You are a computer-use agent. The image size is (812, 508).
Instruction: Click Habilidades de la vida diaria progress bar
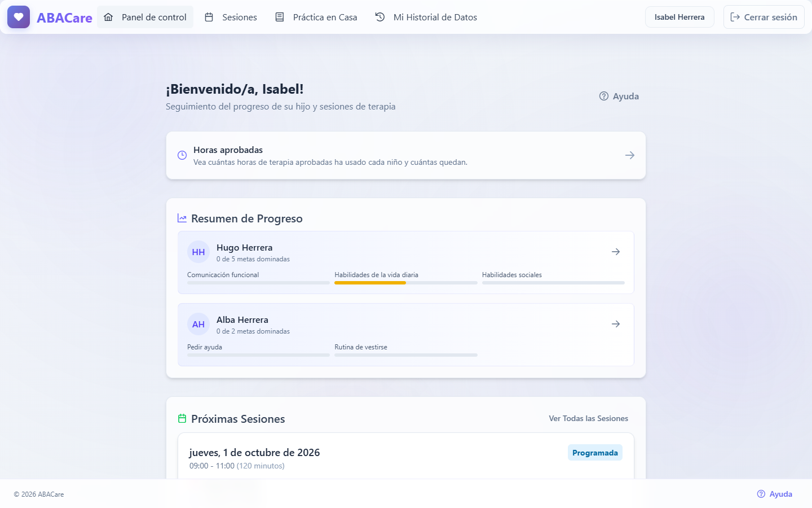coord(406,283)
